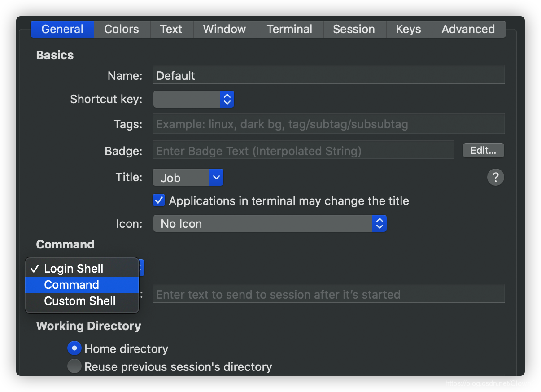Open the Window tab
The width and height of the screenshot is (541, 392).
click(224, 29)
